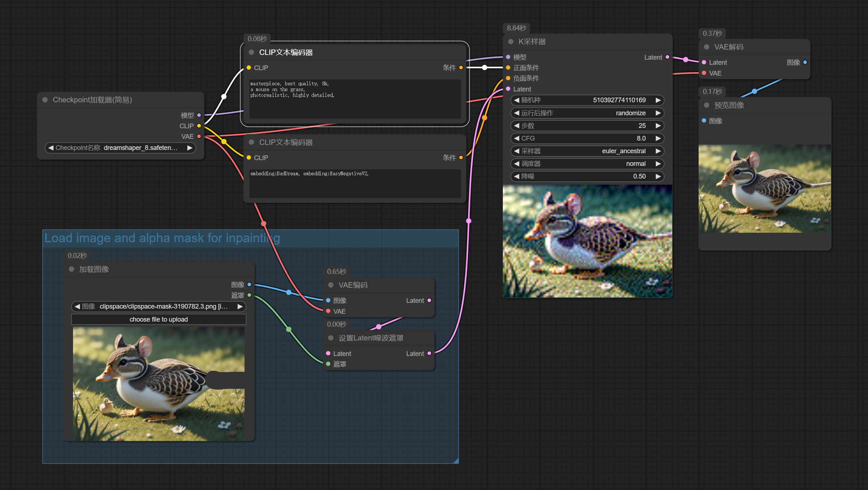The height and width of the screenshot is (490, 868).
Task: Collapse the Checkpoint加载器 node via its title dot
Action: point(45,100)
